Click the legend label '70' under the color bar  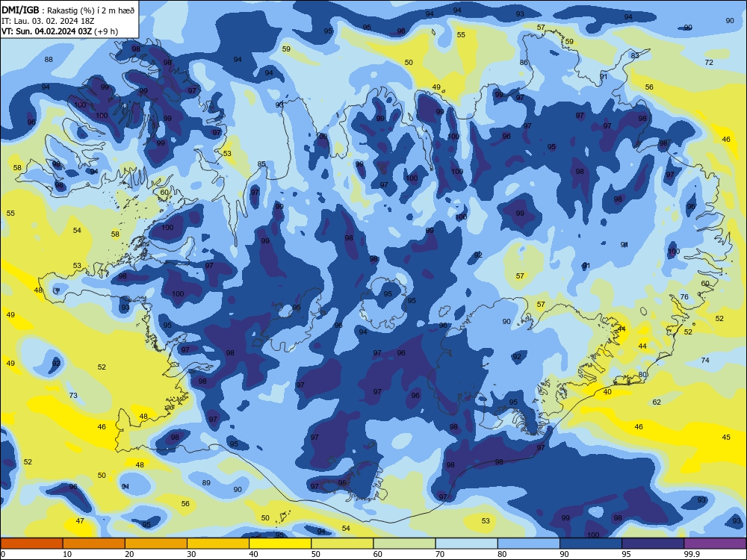tap(440, 554)
